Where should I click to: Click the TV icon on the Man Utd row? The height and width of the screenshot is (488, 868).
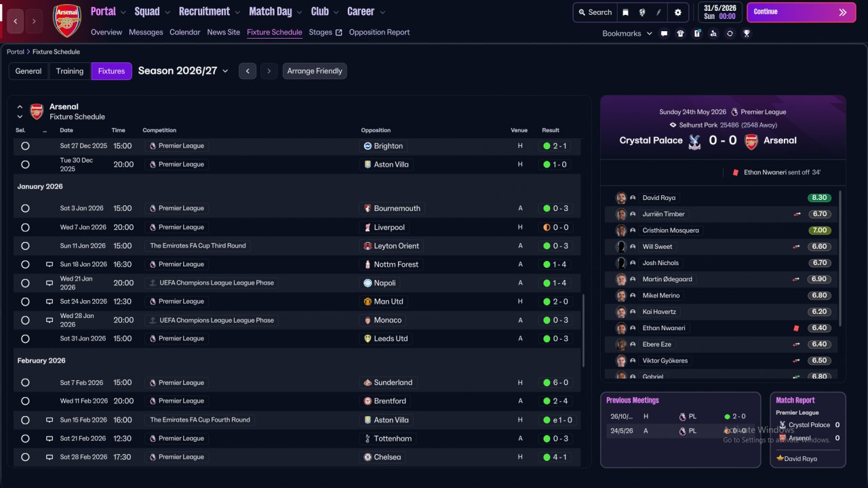pyautogui.click(x=50, y=302)
